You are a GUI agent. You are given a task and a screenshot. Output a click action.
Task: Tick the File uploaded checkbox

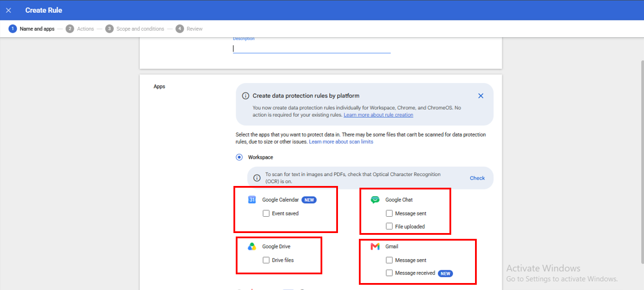(x=389, y=226)
